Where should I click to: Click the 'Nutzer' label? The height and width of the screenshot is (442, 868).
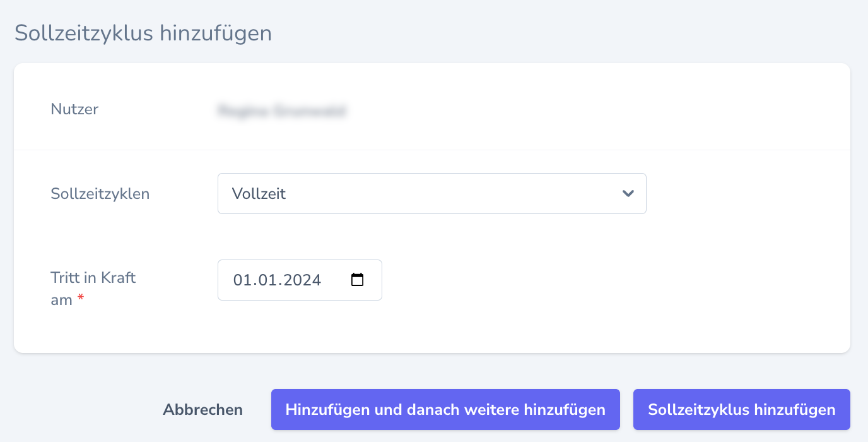click(x=74, y=109)
